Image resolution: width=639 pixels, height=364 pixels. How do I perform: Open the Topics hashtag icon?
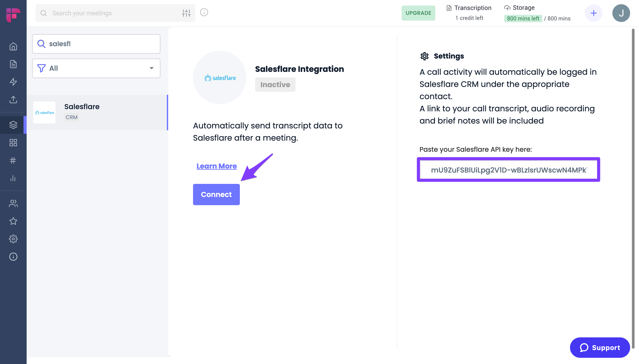point(13,161)
